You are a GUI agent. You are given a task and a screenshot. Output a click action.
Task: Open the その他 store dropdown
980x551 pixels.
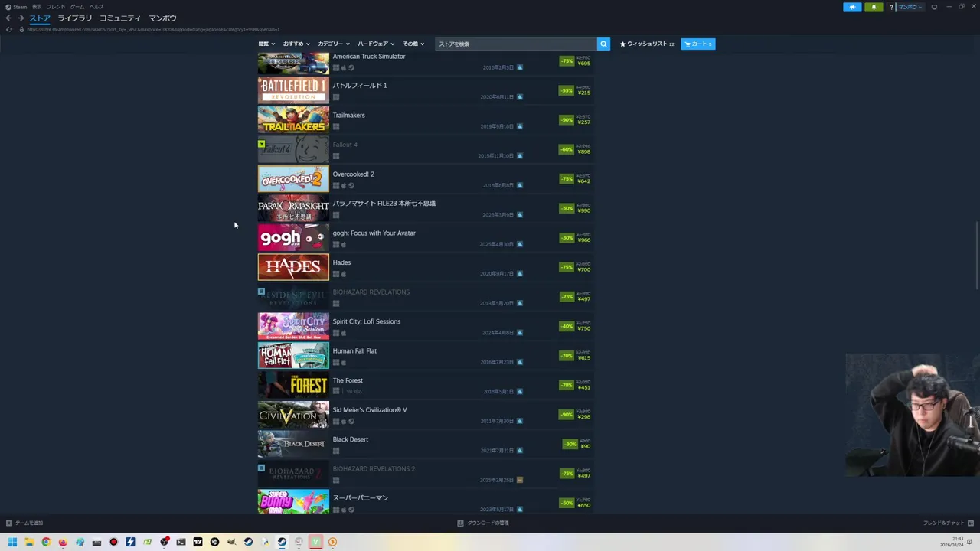pyautogui.click(x=413, y=44)
